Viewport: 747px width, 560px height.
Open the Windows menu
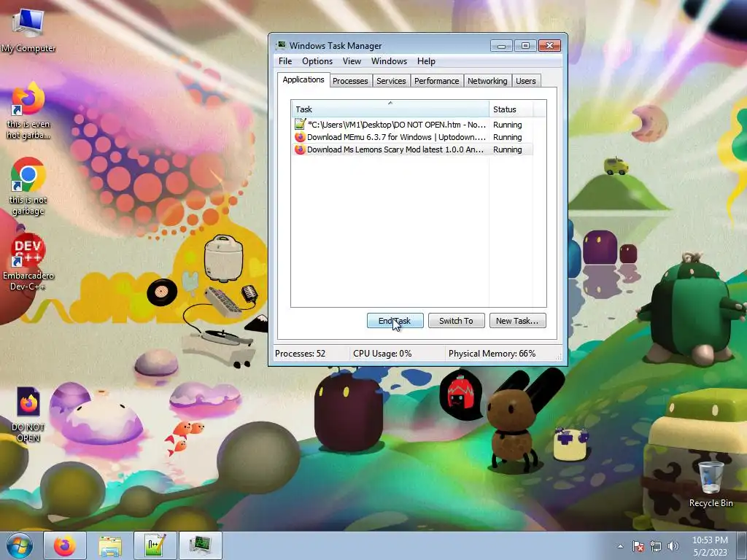[390, 61]
